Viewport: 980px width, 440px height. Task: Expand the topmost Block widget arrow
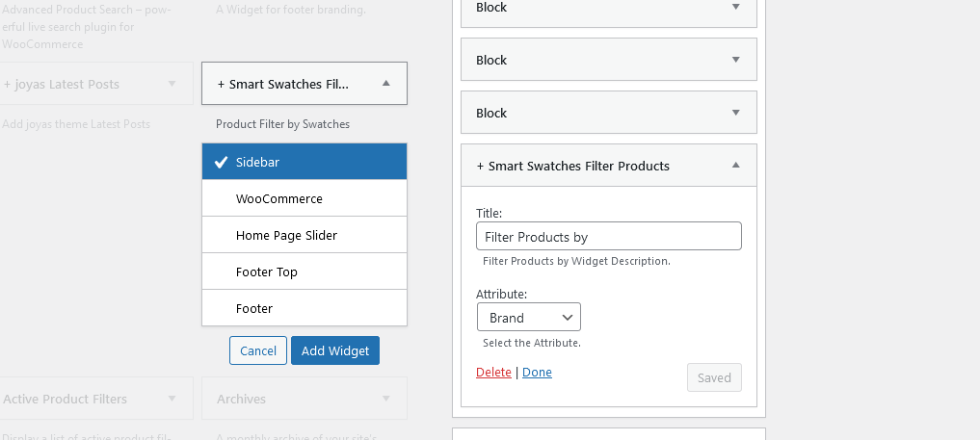(x=736, y=7)
